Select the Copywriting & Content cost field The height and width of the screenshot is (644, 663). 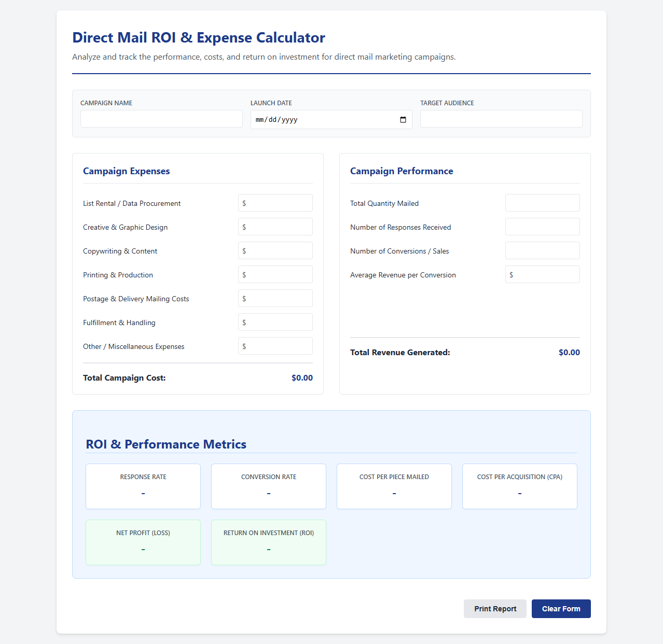(275, 250)
